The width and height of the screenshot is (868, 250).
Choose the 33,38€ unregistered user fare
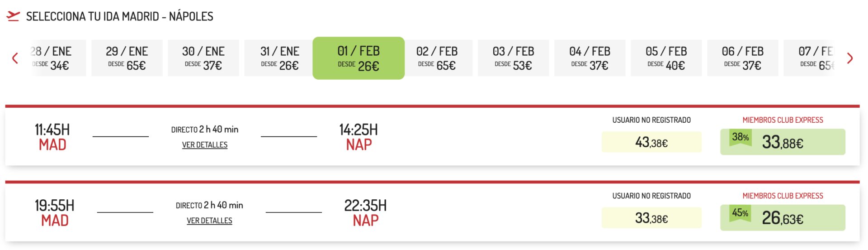[x=651, y=218]
